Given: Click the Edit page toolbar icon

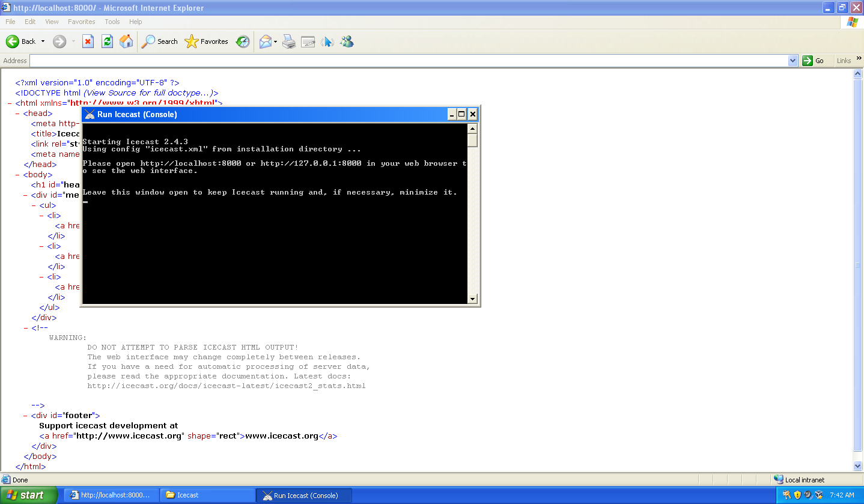Looking at the screenshot, I should 308,41.
